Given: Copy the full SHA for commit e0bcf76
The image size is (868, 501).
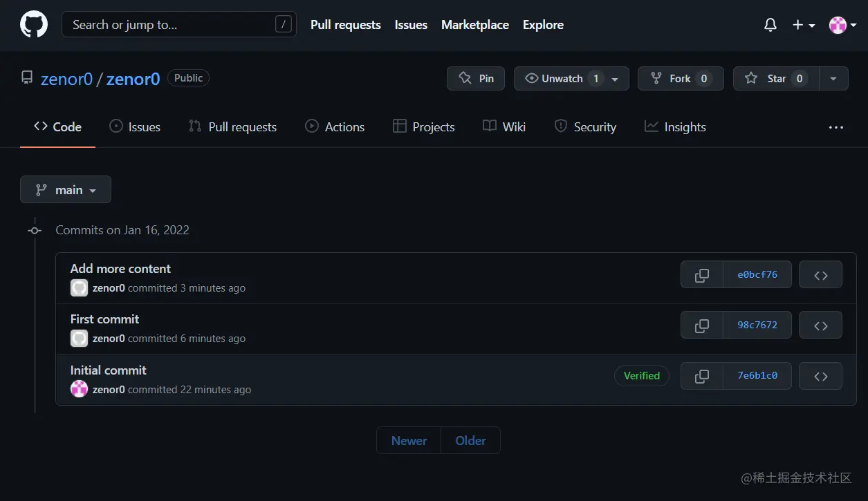Looking at the screenshot, I should 701,274.
